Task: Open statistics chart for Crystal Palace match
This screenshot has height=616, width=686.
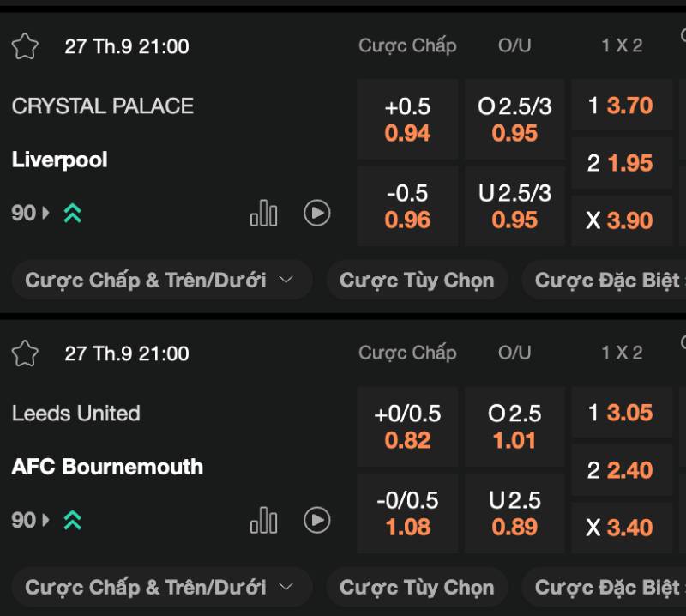Action: click(263, 213)
